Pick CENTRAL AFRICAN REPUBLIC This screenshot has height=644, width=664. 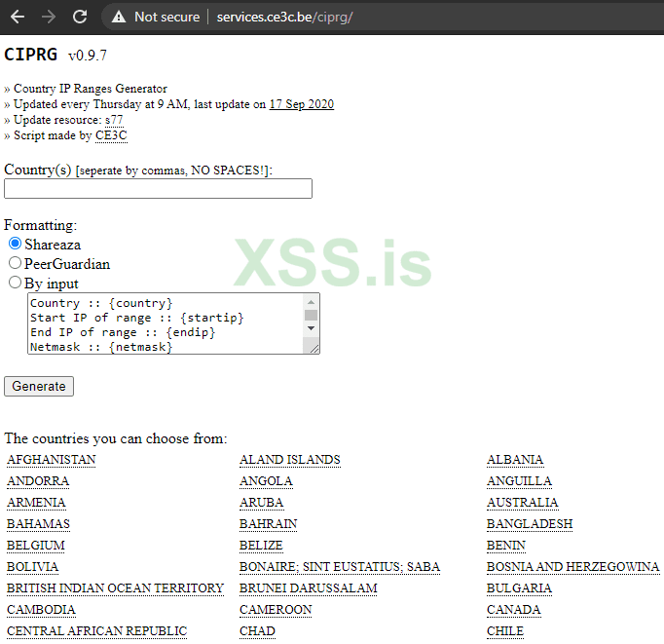point(97,631)
